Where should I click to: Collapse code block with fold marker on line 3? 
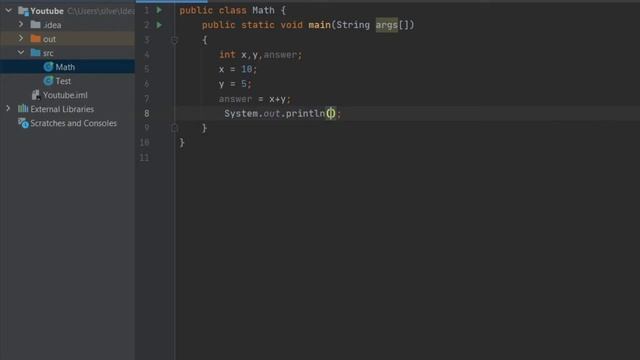click(174, 40)
